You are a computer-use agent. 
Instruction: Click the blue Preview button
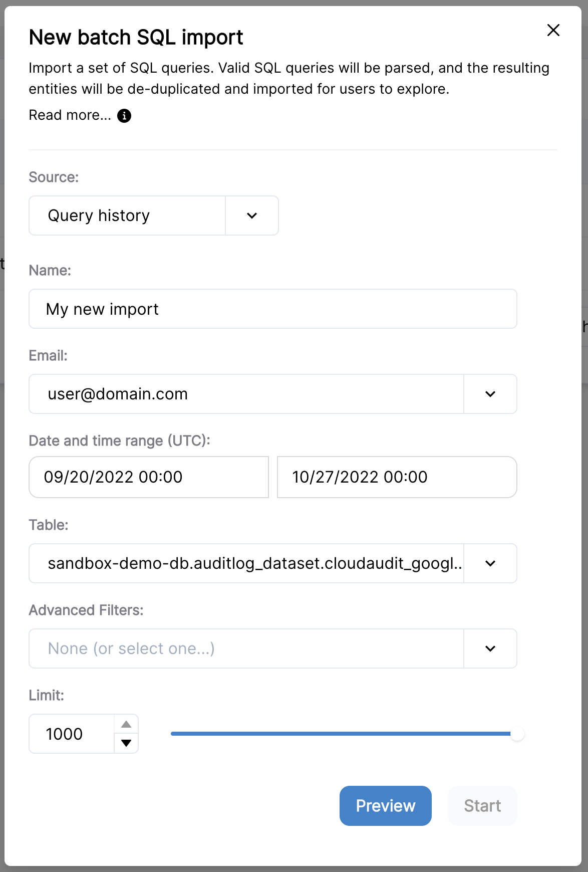[x=386, y=806]
